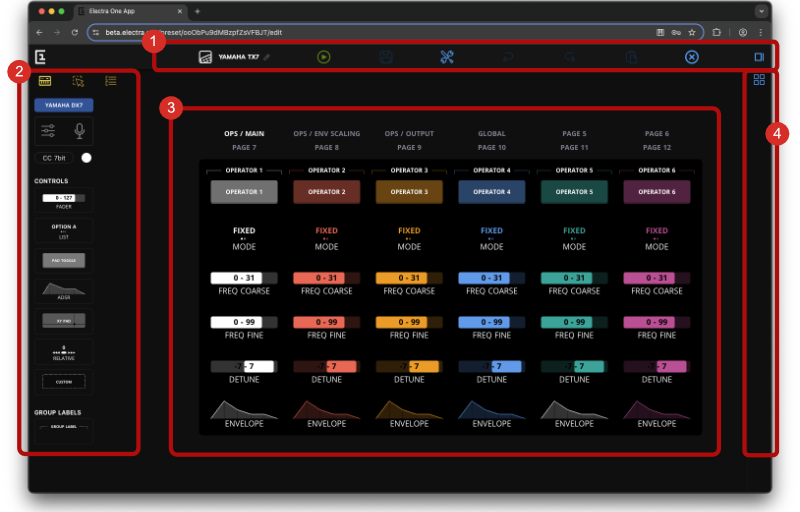Click the orange OPERATOR 3 pad
The height and width of the screenshot is (512, 800).
coord(409,192)
